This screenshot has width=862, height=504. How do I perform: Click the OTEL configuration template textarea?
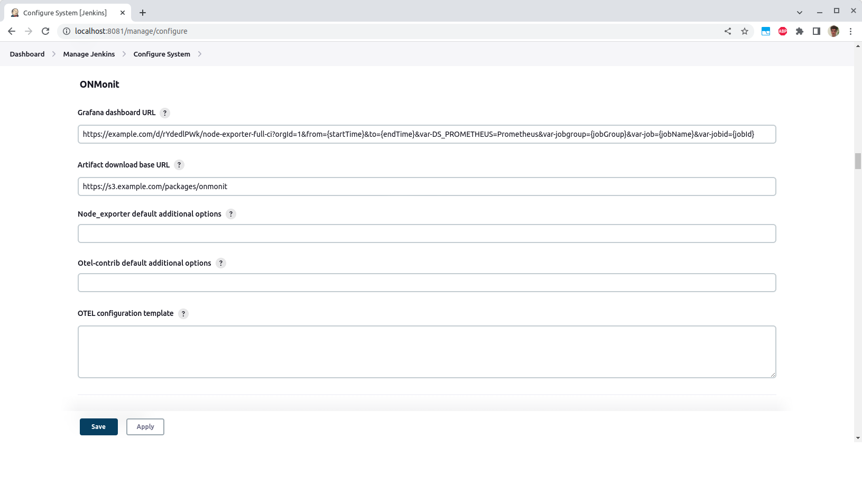tap(427, 352)
